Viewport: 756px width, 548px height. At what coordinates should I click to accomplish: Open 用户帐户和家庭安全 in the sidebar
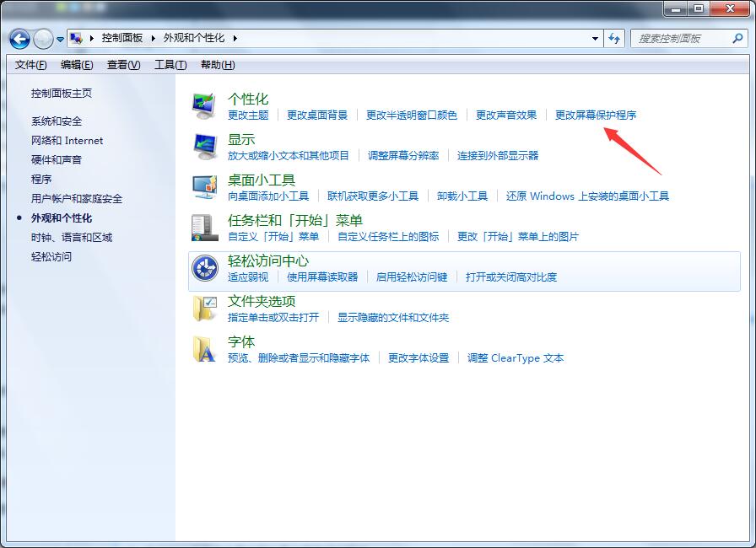tap(77, 198)
